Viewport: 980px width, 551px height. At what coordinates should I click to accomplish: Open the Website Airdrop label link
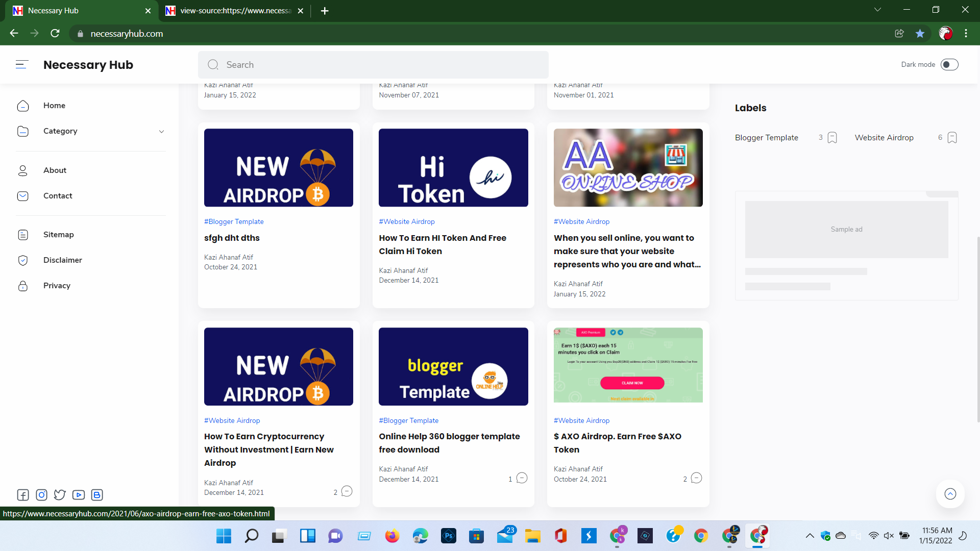pyautogui.click(x=884, y=138)
